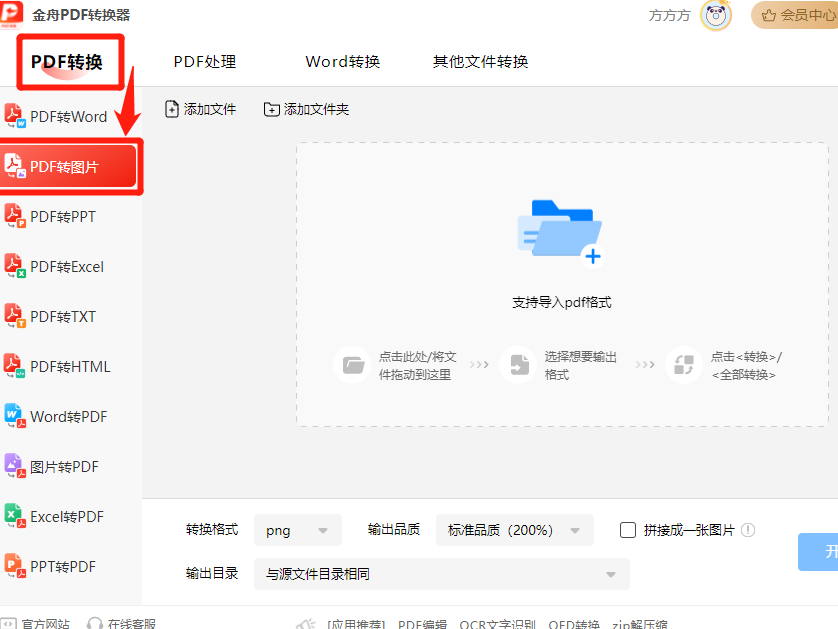The width and height of the screenshot is (838, 629).
Task: Click the 转换格式 label
Action: tap(212, 530)
